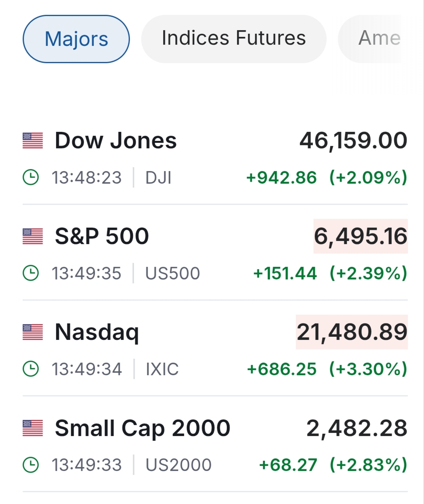Click the US flag icon beside Dow Jones
Image resolution: width=424 pixels, height=504 pixels.
33,141
